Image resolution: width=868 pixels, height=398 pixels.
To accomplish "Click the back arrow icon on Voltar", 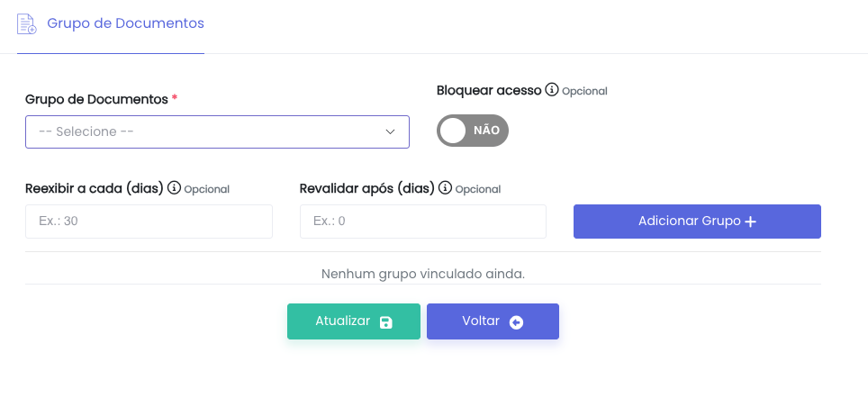I will (516, 322).
